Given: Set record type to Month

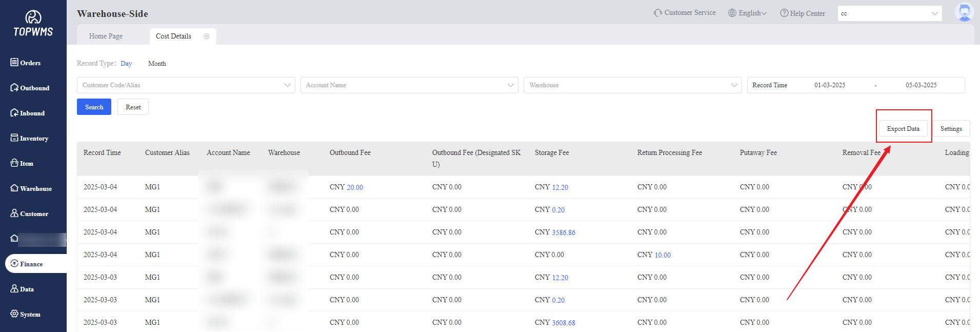Looking at the screenshot, I should tap(157, 64).
